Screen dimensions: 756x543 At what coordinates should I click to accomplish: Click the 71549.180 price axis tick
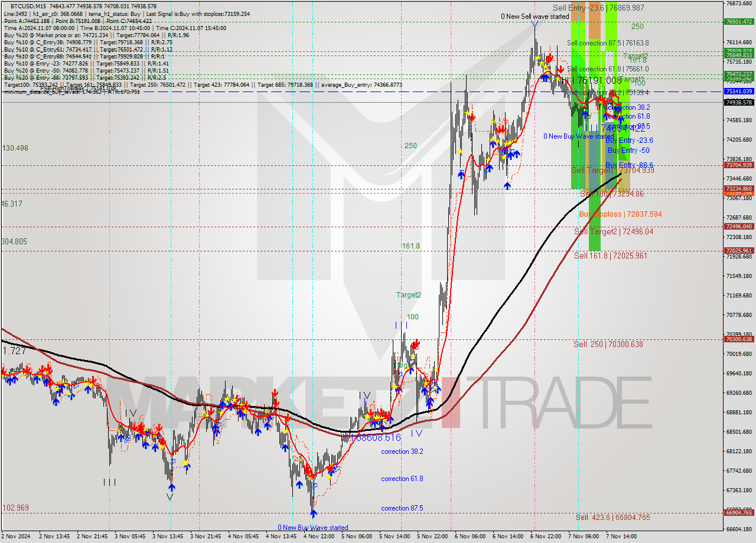[x=739, y=276]
